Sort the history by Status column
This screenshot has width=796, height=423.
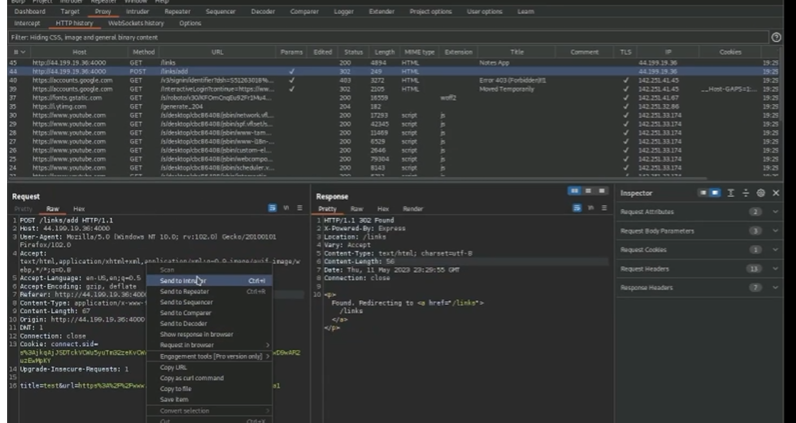pyautogui.click(x=353, y=51)
